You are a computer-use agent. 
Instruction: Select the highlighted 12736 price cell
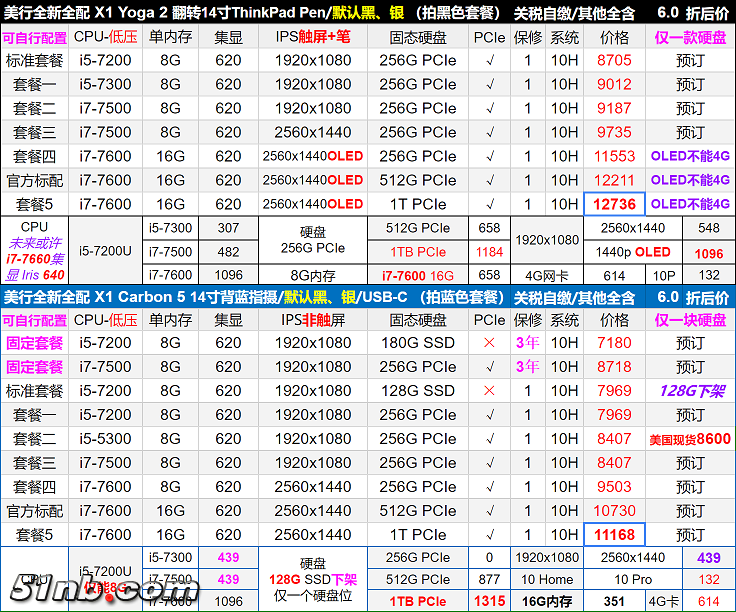[x=614, y=204]
